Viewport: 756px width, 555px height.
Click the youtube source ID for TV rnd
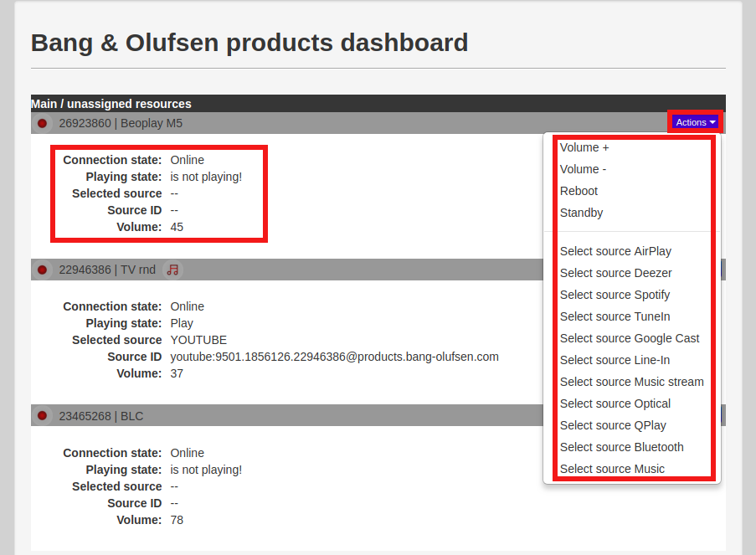(x=335, y=357)
